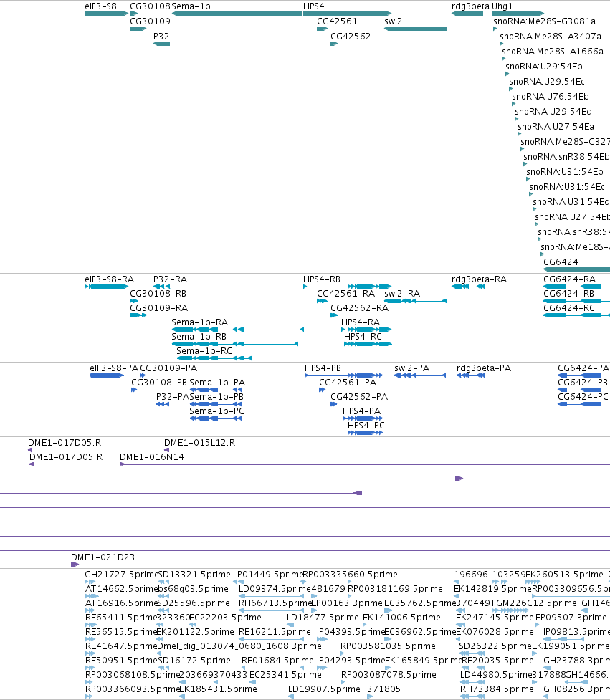Select the RE16211.5prime EST label
The height and width of the screenshot is (700, 610).
275,631
